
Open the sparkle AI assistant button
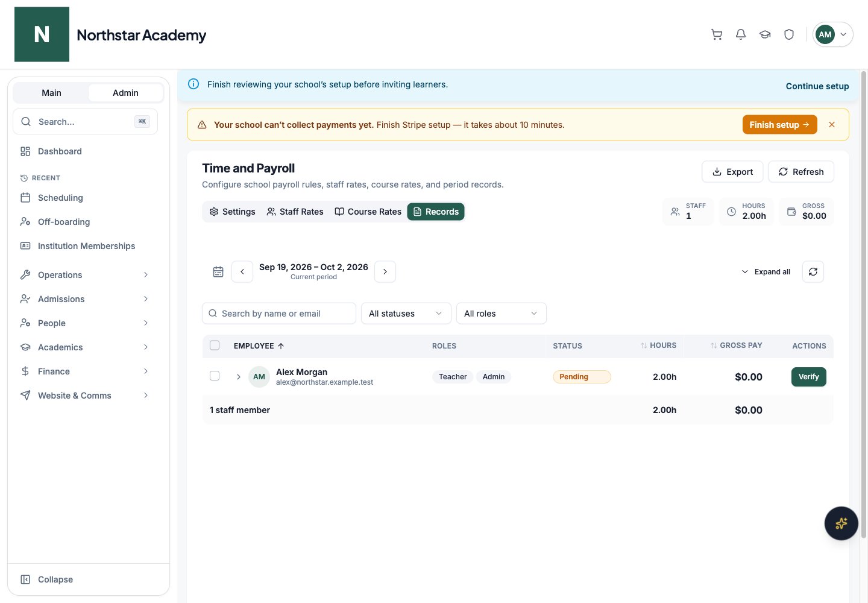841,523
